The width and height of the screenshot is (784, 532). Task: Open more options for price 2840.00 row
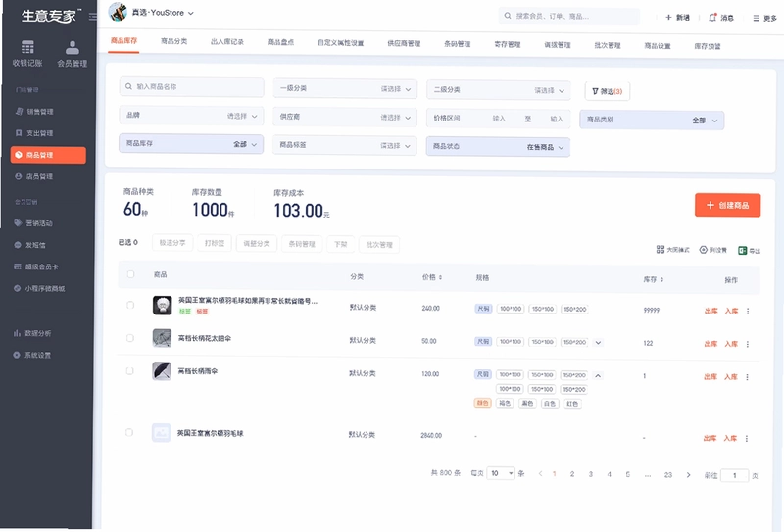click(747, 439)
